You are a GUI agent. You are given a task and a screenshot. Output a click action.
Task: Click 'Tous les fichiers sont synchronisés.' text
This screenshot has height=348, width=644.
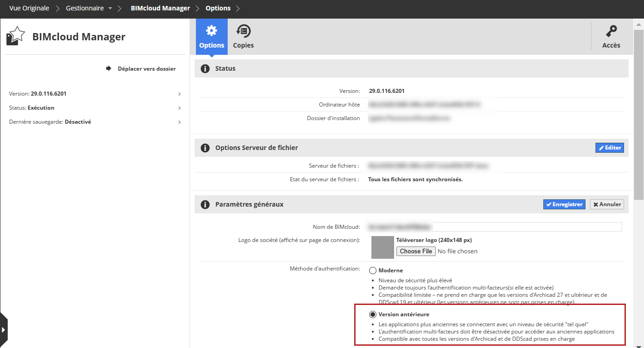point(415,179)
